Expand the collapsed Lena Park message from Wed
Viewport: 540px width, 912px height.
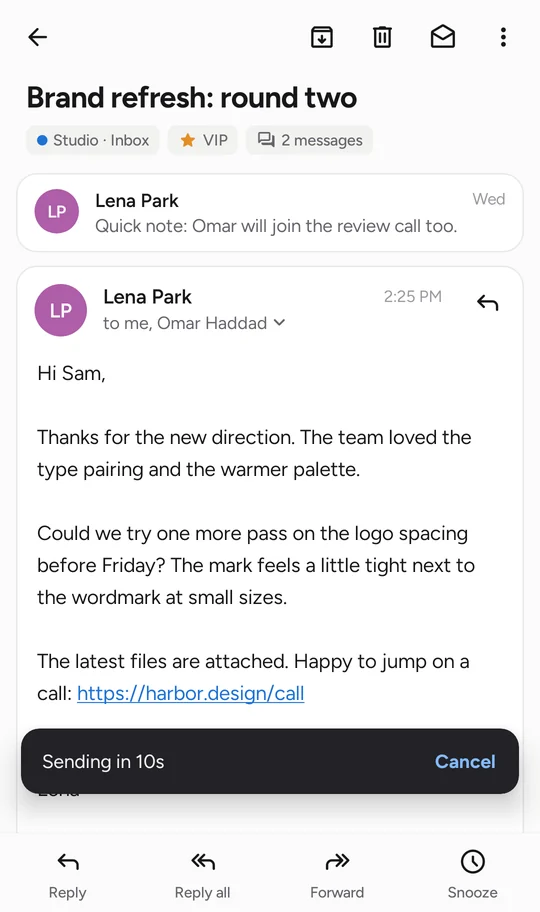coord(270,213)
